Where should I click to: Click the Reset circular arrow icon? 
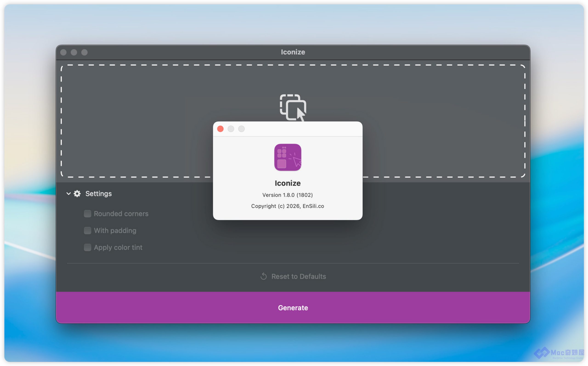263,276
